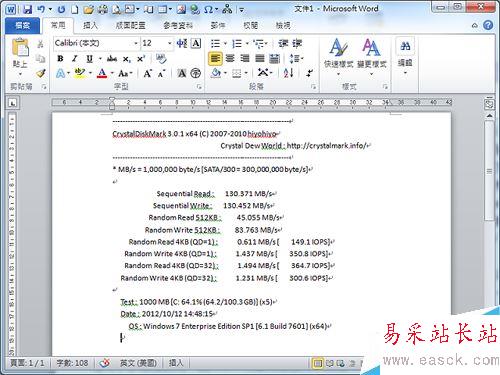Screen dimensions: 500x375
Task: Toggle Align Right paragraph alignment
Action: (245, 59)
